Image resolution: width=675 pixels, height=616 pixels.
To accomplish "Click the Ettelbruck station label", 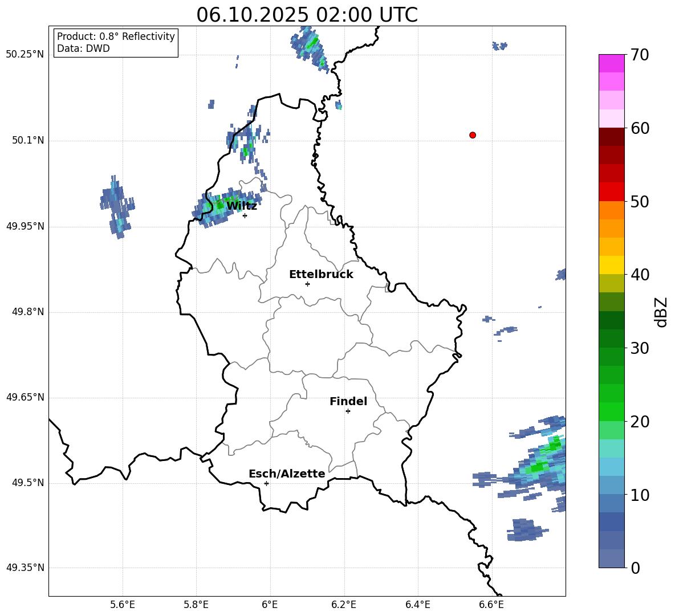I will click(321, 275).
